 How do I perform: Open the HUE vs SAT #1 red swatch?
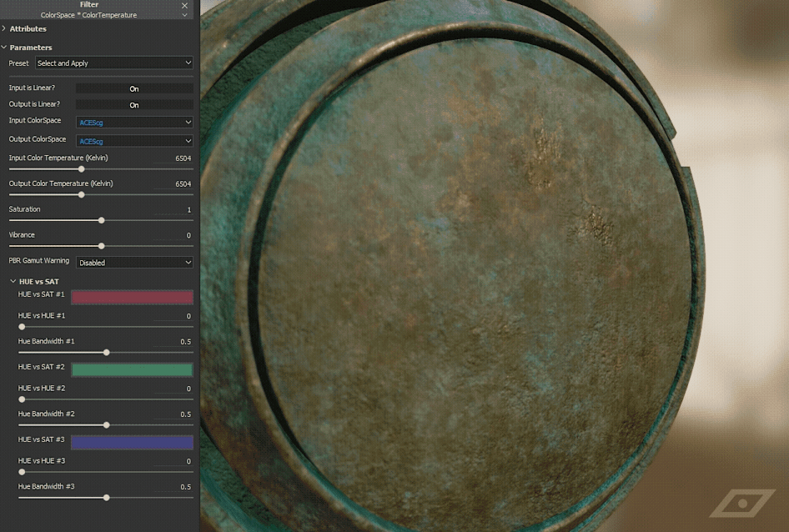tap(133, 298)
